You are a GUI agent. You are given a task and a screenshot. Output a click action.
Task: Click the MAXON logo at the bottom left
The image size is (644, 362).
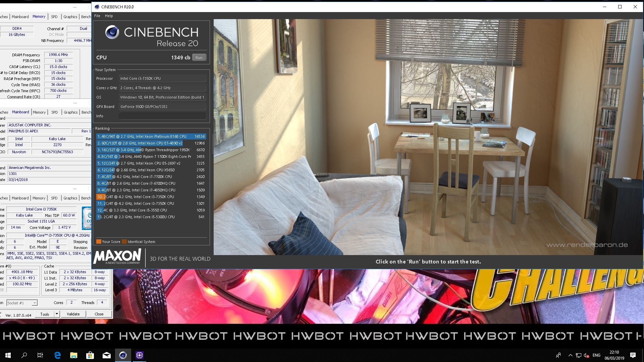[117, 257]
